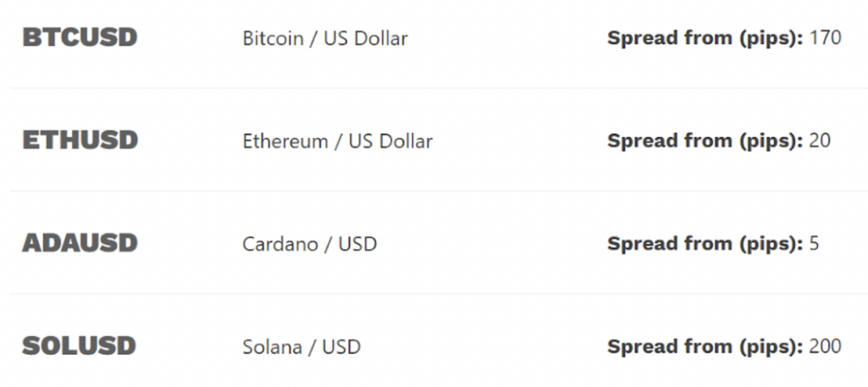Click the SOLUSD 'Spread from (pips)' label
Viewport: 868px width, 387px height.
pyautogui.click(x=705, y=347)
